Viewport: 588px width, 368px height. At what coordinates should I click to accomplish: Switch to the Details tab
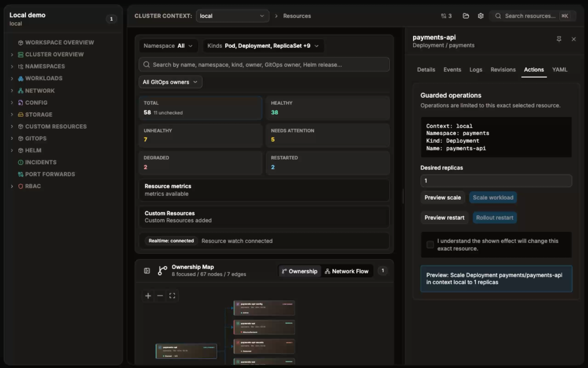click(x=426, y=70)
